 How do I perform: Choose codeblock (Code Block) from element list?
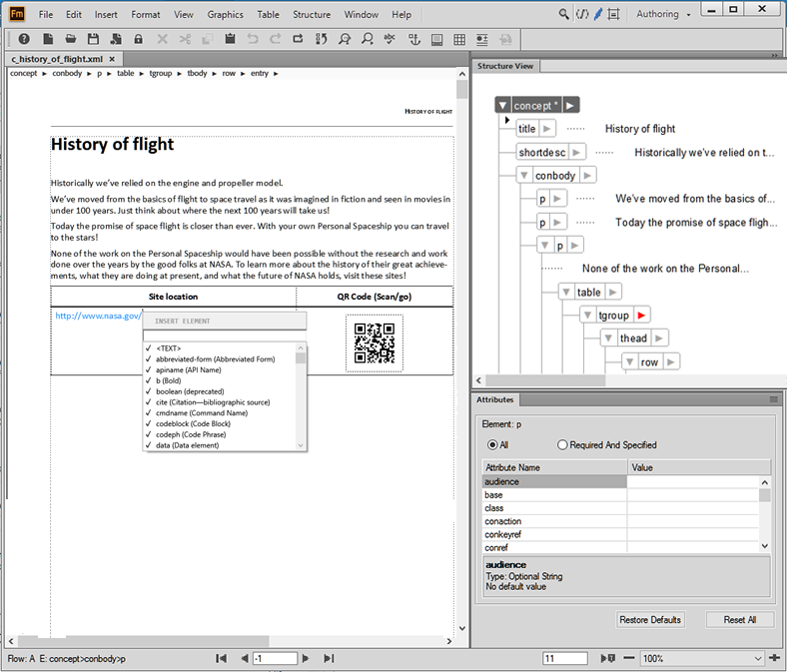click(193, 423)
